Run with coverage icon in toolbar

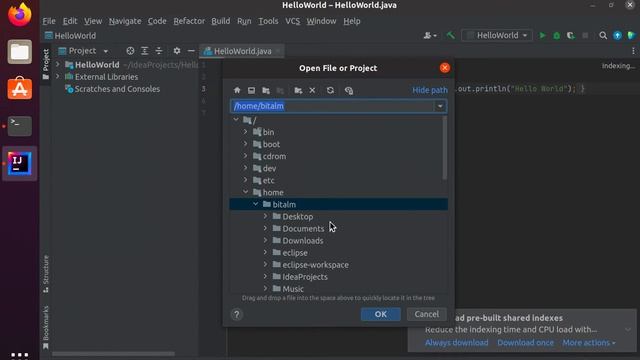571,36
